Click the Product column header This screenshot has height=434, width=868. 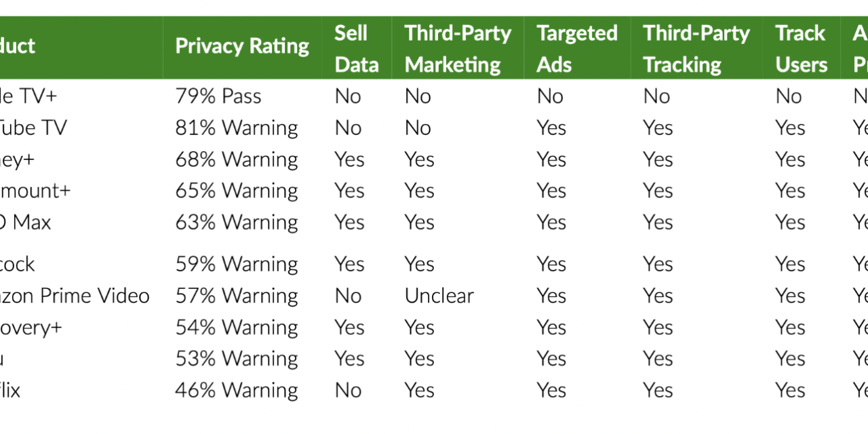tap(18, 46)
